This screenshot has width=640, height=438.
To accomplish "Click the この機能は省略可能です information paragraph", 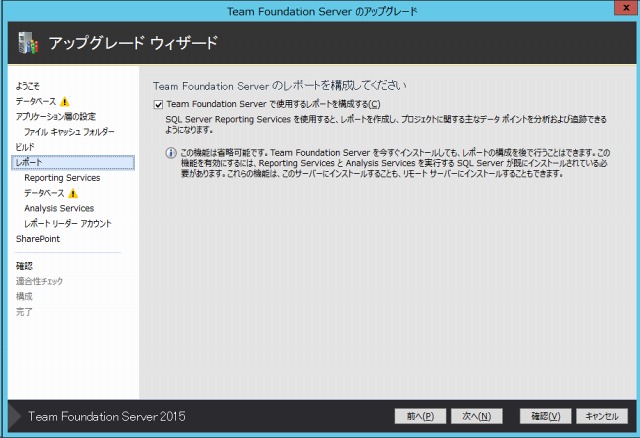I will [x=395, y=163].
